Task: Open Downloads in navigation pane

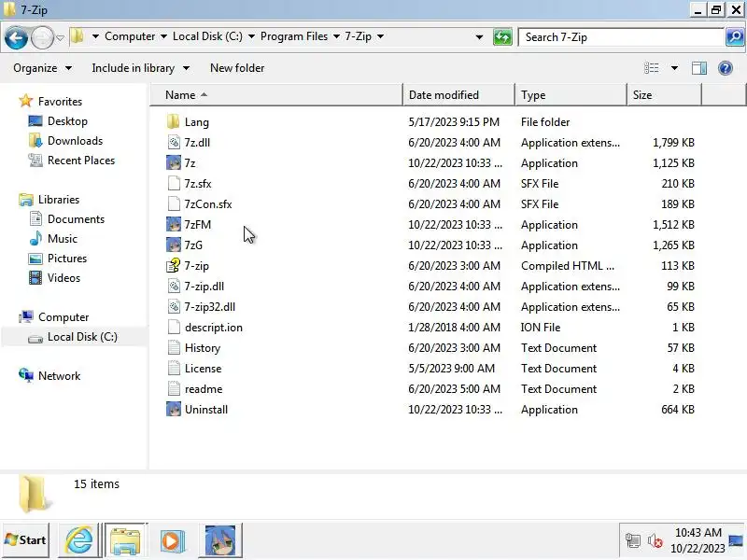Action: point(75,141)
